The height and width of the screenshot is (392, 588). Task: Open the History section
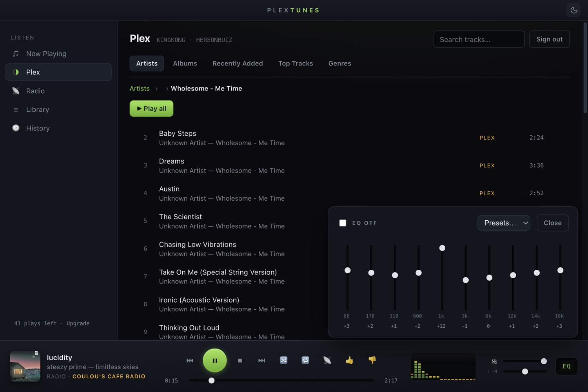(58, 128)
